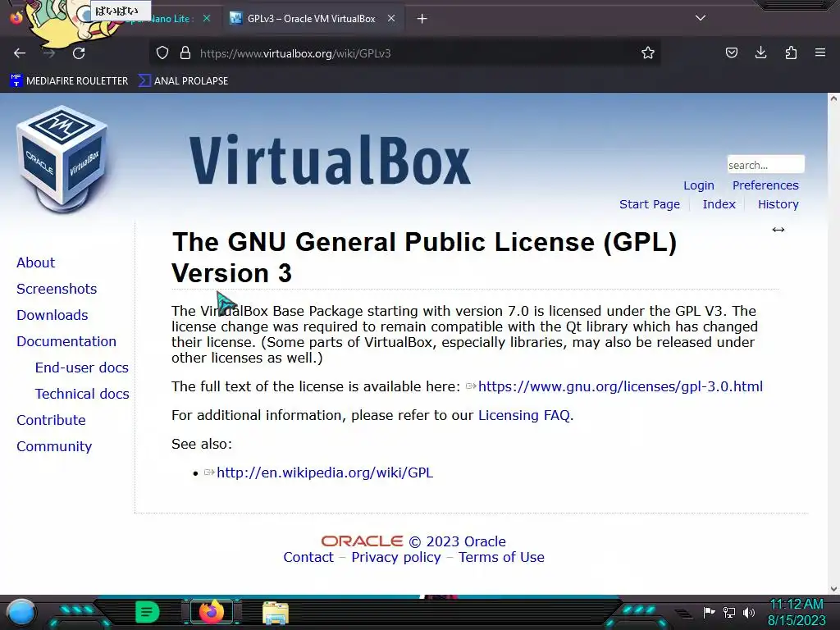Click the VirtualBox cube logo
Screen dimensions: 840x630
click(x=62, y=159)
